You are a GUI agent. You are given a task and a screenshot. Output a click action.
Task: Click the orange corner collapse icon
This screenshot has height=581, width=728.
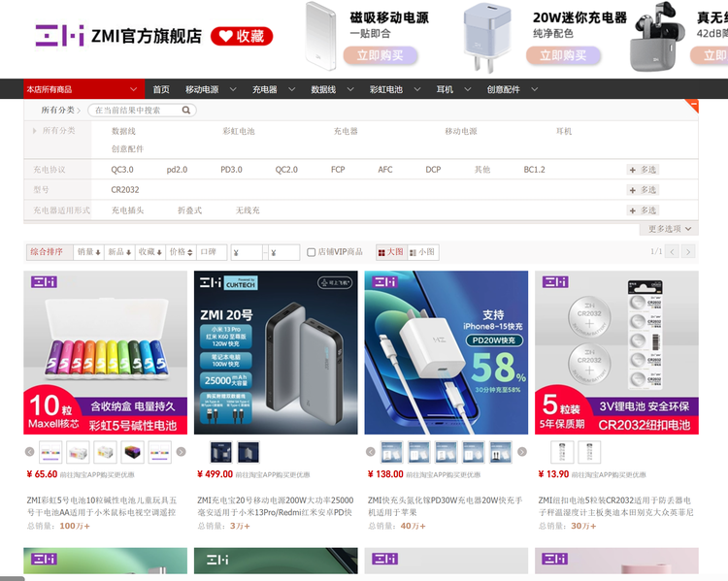point(693,106)
